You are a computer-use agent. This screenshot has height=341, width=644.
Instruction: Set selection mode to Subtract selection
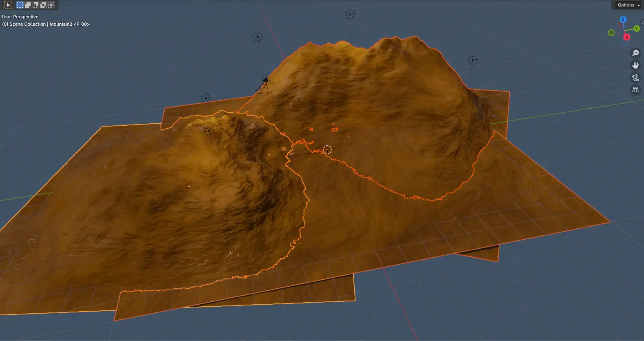pos(35,5)
